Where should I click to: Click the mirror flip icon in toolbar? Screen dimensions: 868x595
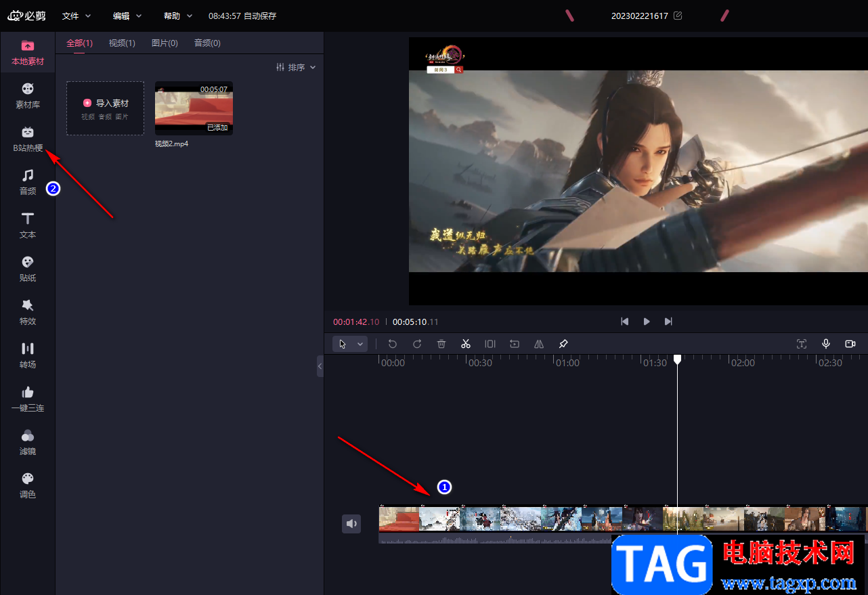[x=539, y=344]
